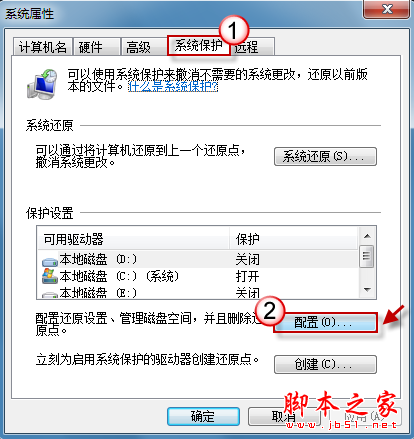This screenshot has width=414, height=439.
Task: Click the System Protection monitor icon
Action: coord(42,84)
